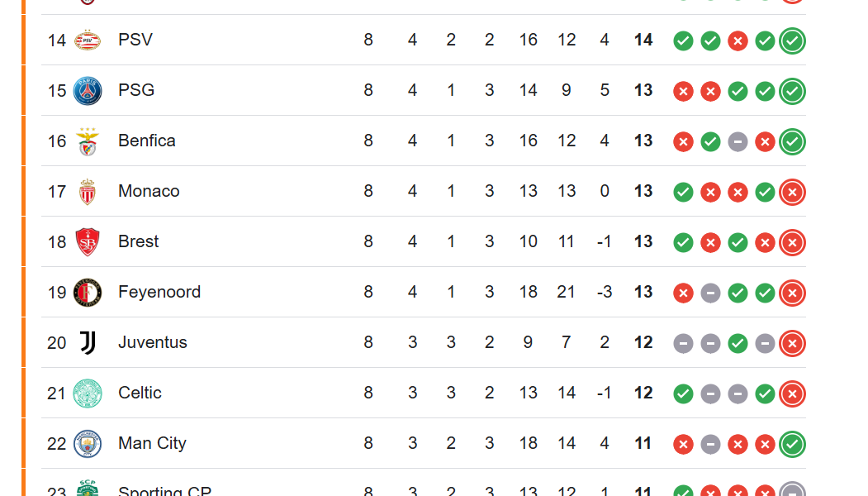Click PSG's first red loss indicator
The height and width of the screenshot is (496, 868).
pyautogui.click(x=683, y=92)
